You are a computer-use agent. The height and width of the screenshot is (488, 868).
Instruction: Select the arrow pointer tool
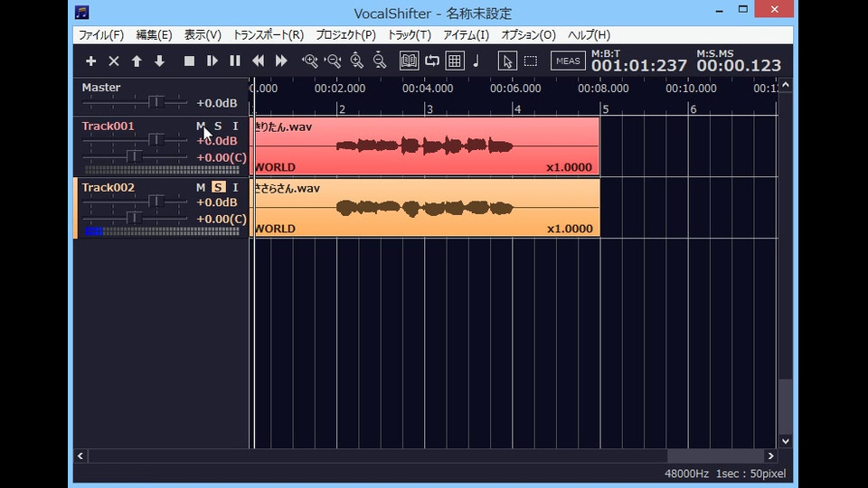507,61
